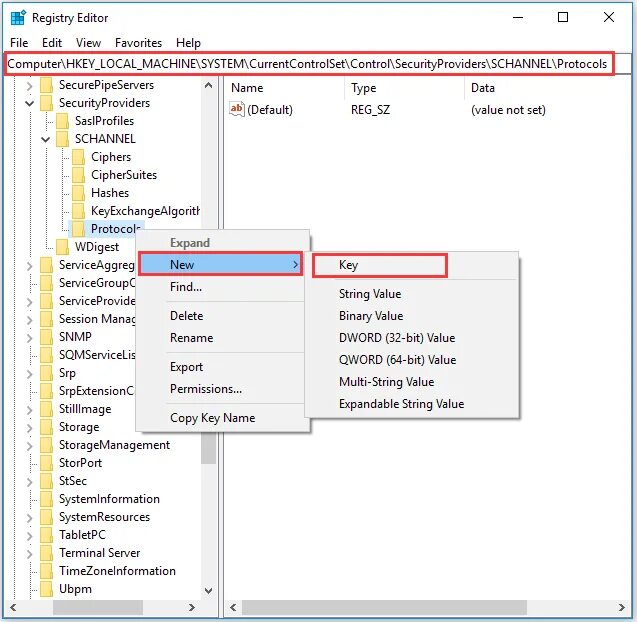Screen dimensions: 637x622
Task: Open the Help menu
Action: tap(188, 43)
